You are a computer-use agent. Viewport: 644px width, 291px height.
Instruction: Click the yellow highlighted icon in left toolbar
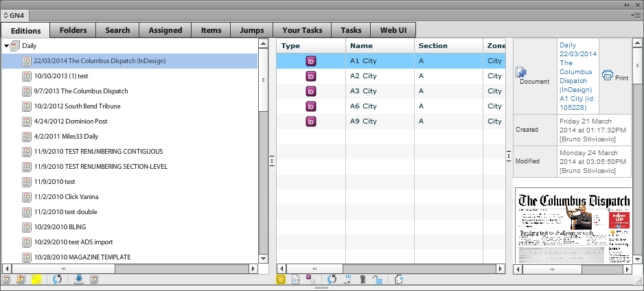[36, 279]
